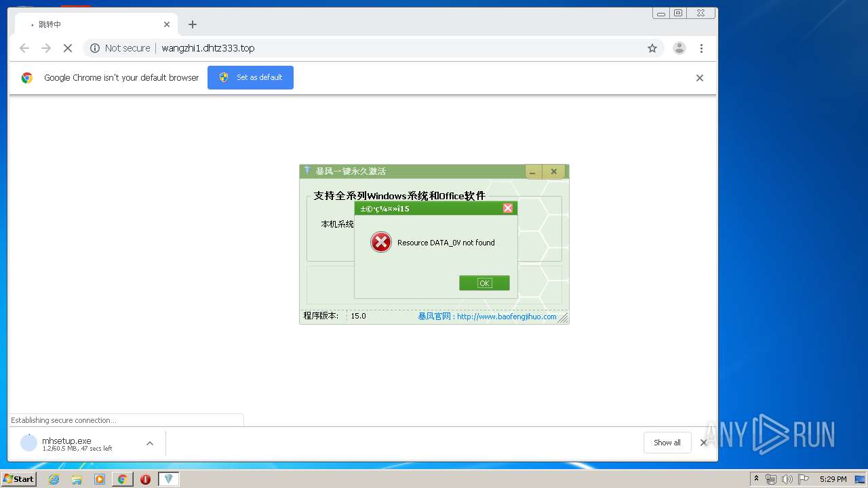Click the resize grip of activator window
This screenshot has height=488, width=868.
[x=563, y=318]
